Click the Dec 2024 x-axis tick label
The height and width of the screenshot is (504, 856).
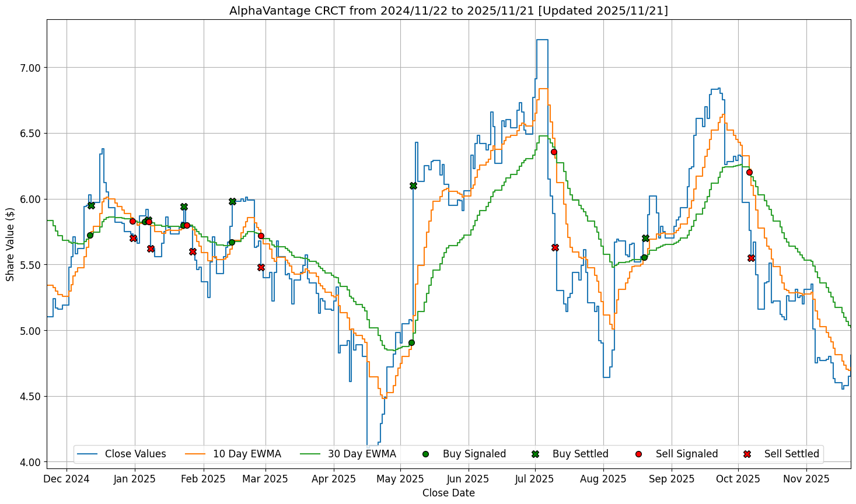pos(67,479)
